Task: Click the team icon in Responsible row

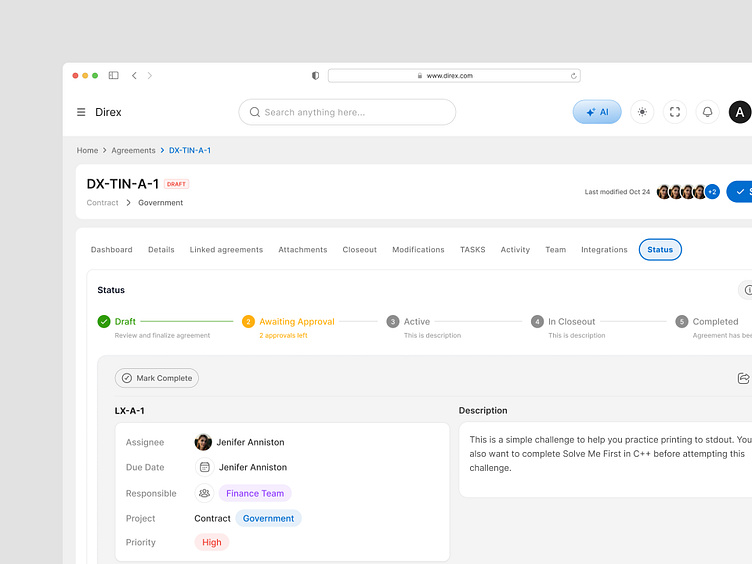Action: coord(205,493)
